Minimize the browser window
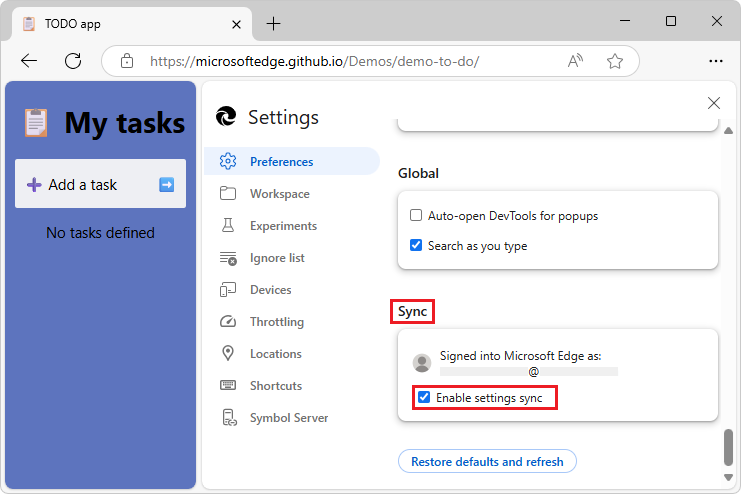 tap(625, 21)
